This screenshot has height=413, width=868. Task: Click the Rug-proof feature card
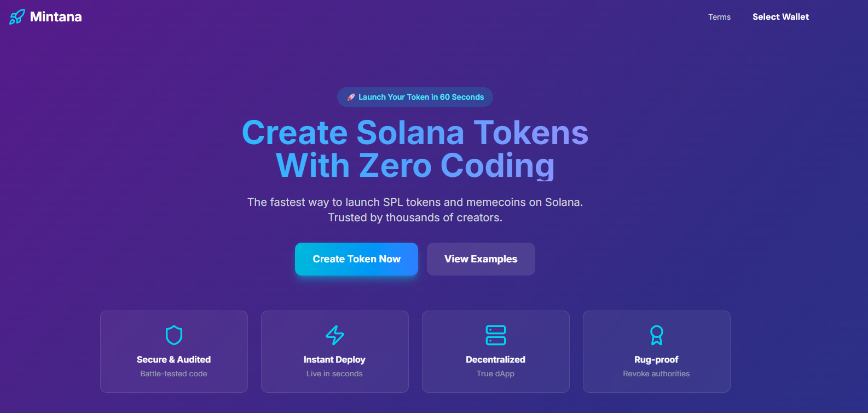coord(656,352)
